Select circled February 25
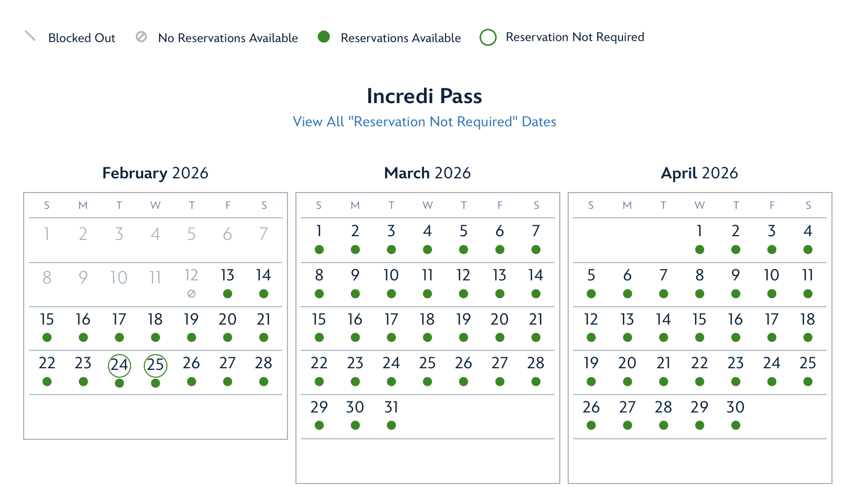 tap(155, 365)
